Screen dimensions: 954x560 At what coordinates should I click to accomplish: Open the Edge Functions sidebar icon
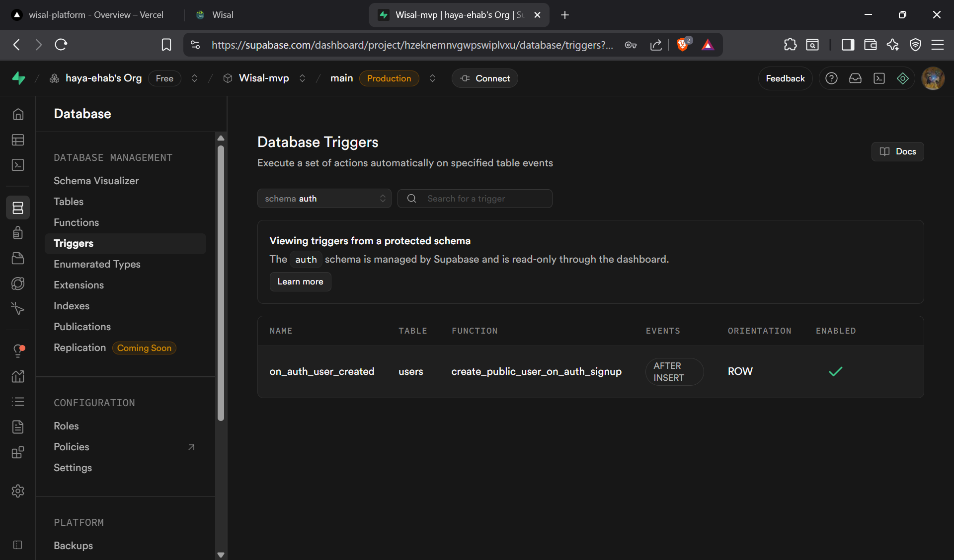coord(18,283)
